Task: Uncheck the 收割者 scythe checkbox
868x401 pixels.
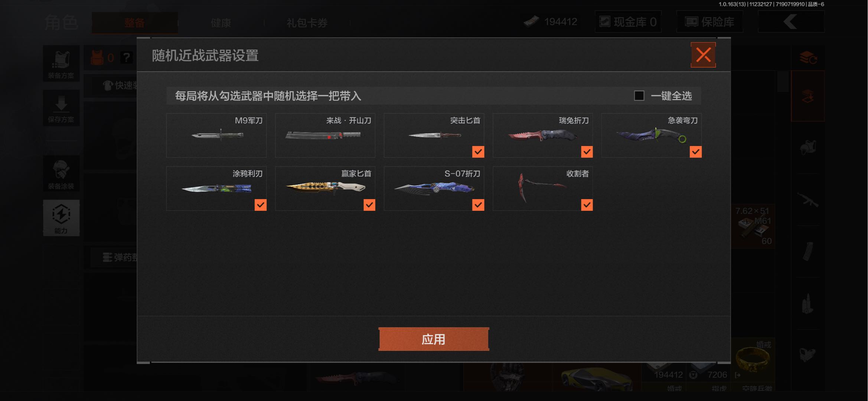Action: [x=587, y=205]
